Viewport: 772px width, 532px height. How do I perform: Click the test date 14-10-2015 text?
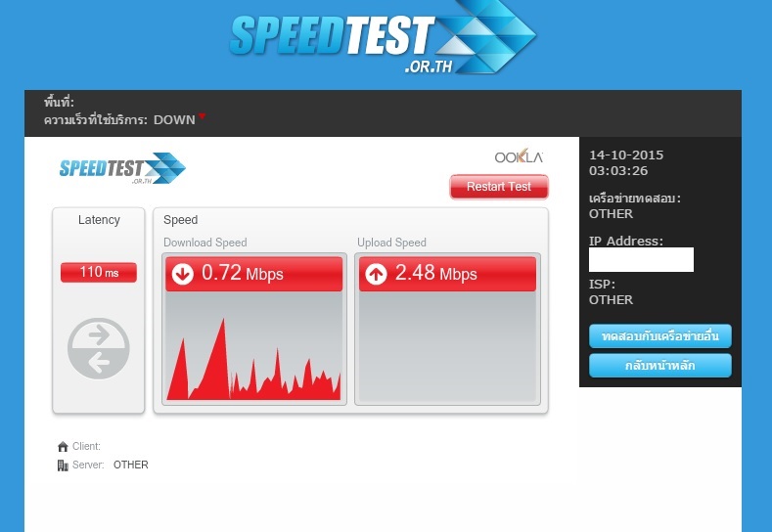pyautogui.click(x=626, y=155)
